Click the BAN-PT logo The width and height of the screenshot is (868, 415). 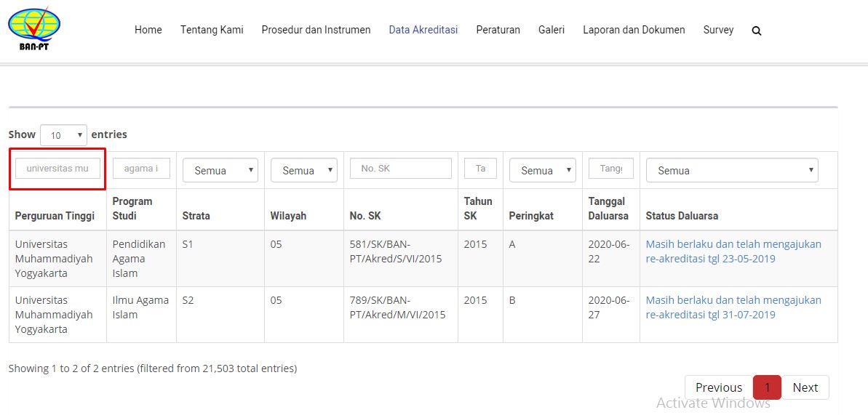click(34, 28)
